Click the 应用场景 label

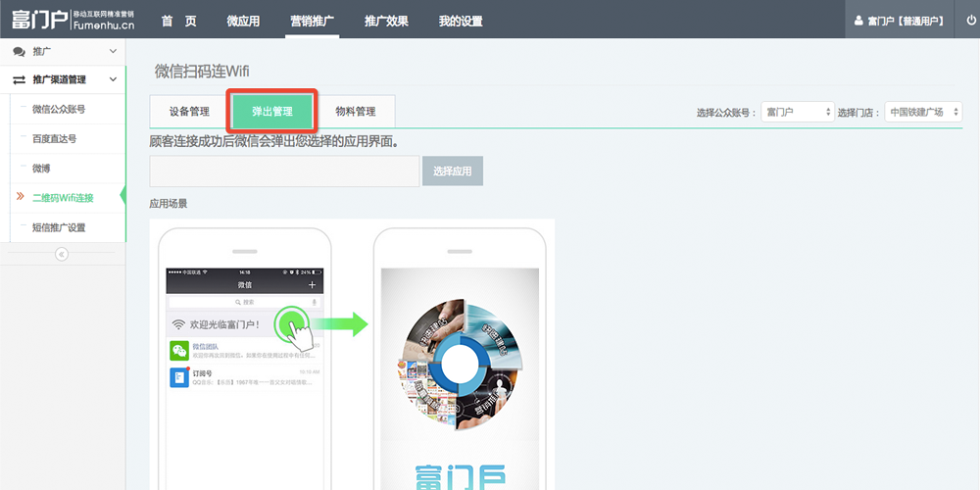[x=169, y=203]
